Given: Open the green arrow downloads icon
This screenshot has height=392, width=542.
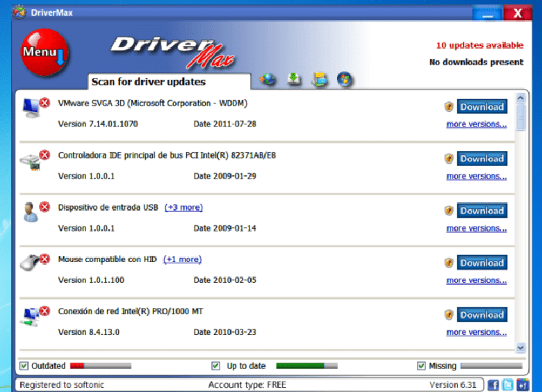Looking at the screenshot, I should pos(294,79).
